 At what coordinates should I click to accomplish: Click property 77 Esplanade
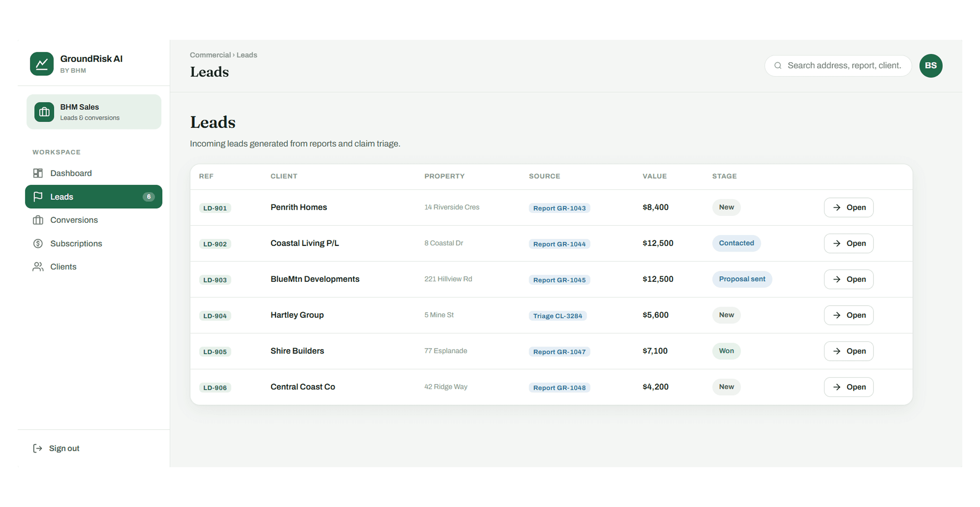click(x=445, y=351)
